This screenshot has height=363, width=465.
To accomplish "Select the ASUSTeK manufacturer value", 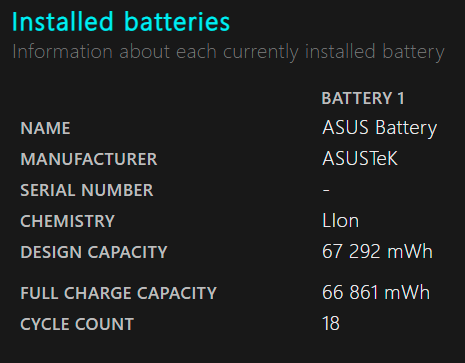I will pos(360,158).
